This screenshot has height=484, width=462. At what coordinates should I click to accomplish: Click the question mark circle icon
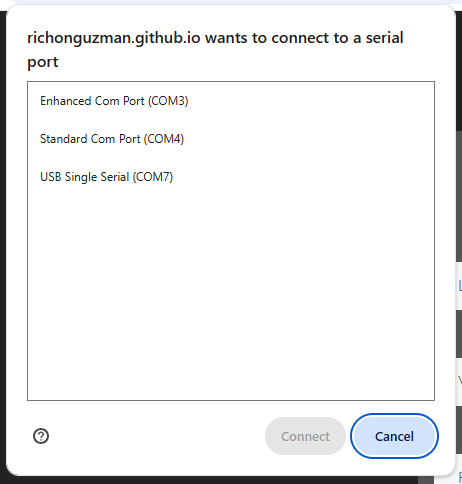41,436
